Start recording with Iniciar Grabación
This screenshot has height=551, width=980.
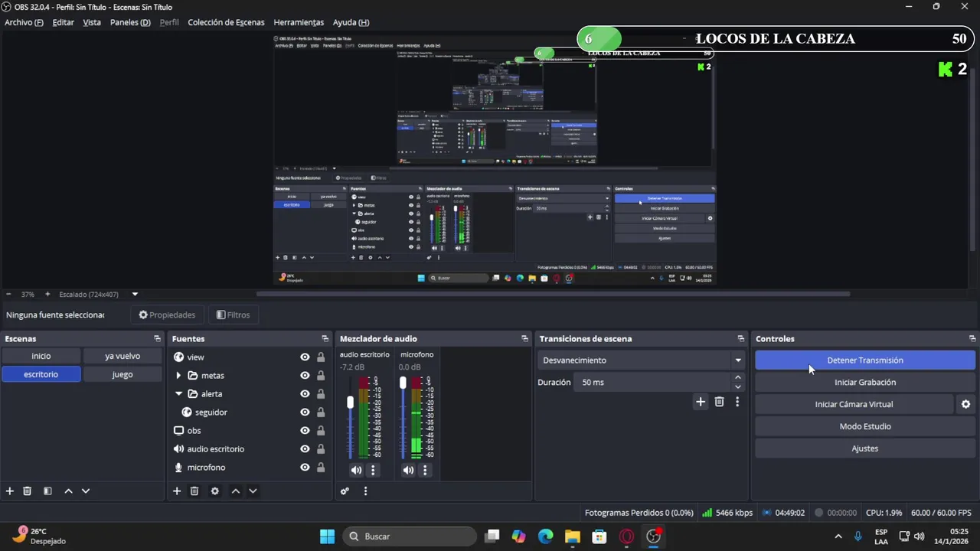pos(865,382)
